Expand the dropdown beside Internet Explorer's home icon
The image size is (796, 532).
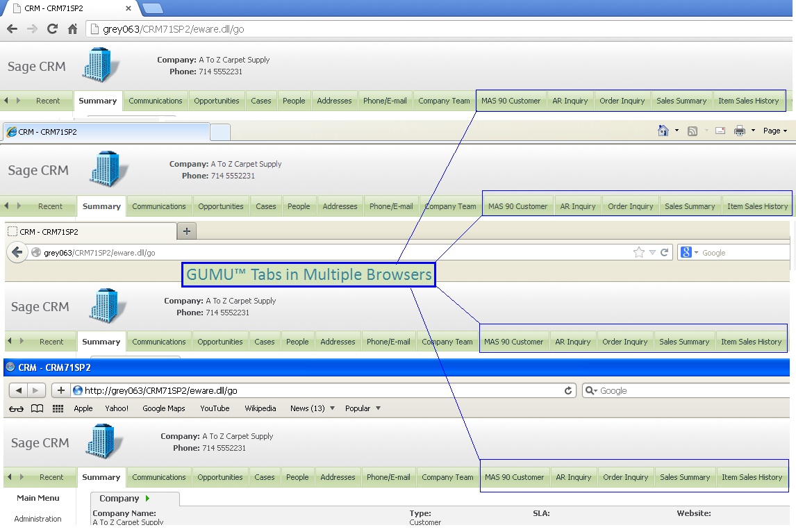click(677, 131)
